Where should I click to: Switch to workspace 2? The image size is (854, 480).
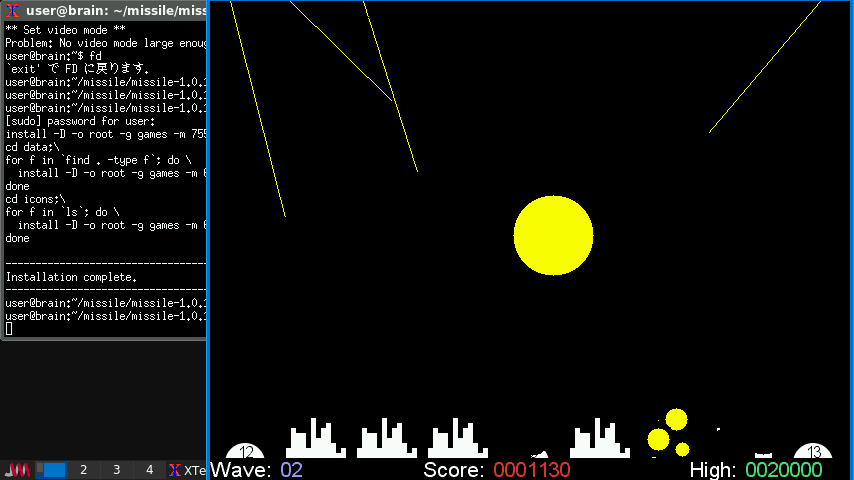[x=84, y=470]
